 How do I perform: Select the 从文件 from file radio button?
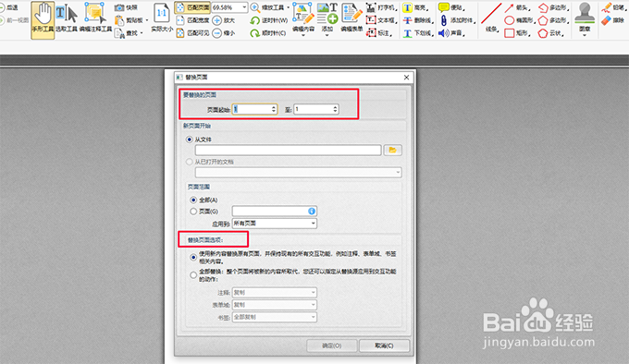tap(189, 140)
